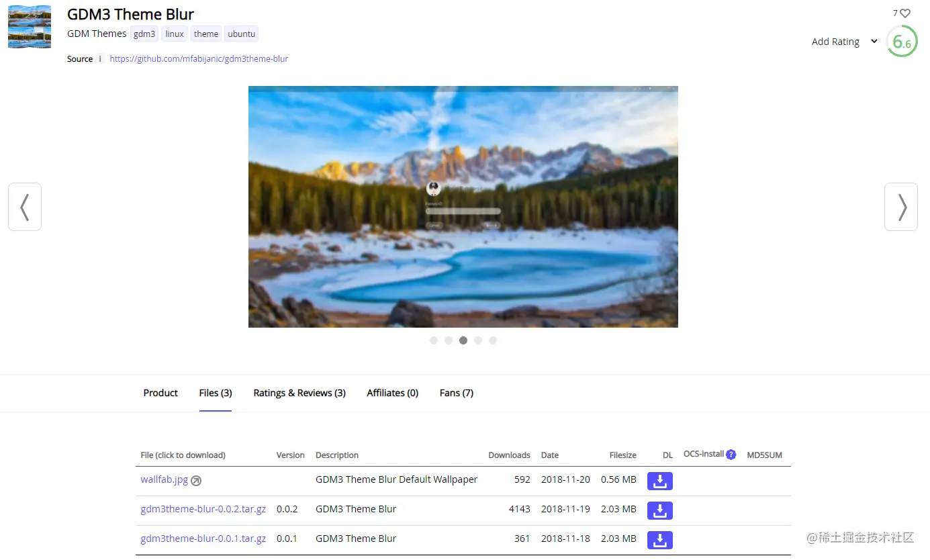Viewport: 930px width, 560px height.
Task: Click the Version column header
Action: (x=291, y=455)
